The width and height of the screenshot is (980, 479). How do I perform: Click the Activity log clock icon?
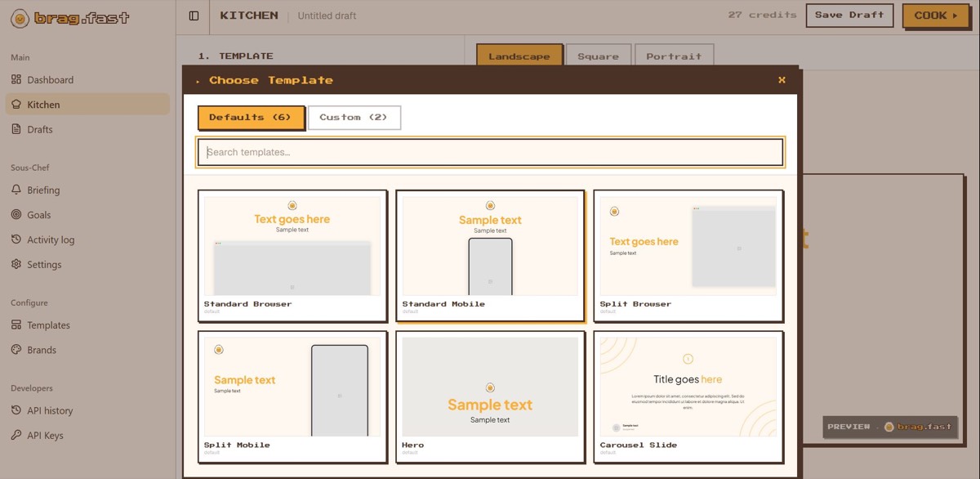click(17, 239)
